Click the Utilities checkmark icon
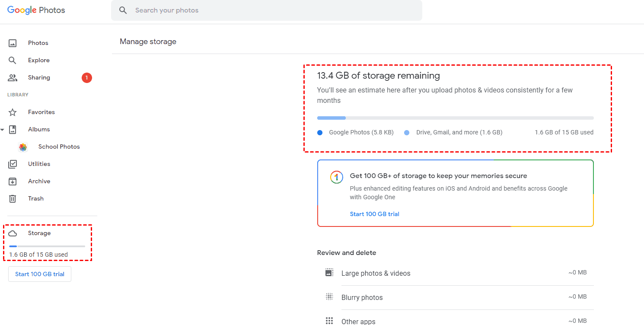 tap(13, 164)
